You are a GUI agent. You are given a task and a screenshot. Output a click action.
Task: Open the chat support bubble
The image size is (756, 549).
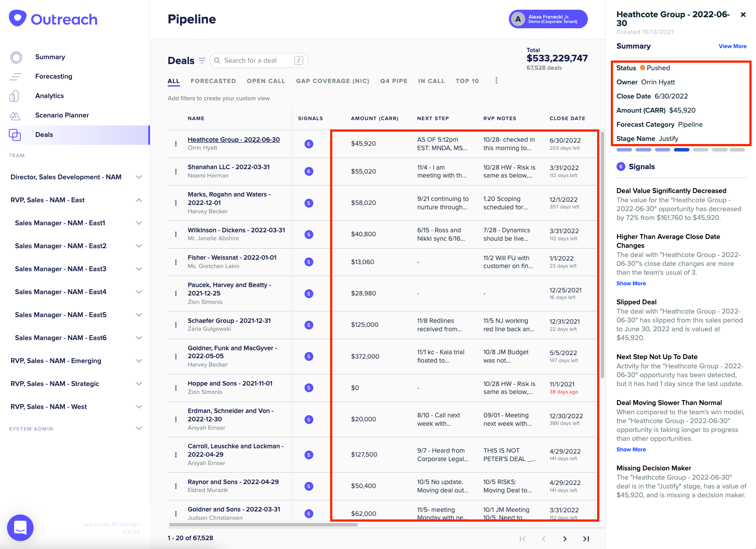(20, 527)
